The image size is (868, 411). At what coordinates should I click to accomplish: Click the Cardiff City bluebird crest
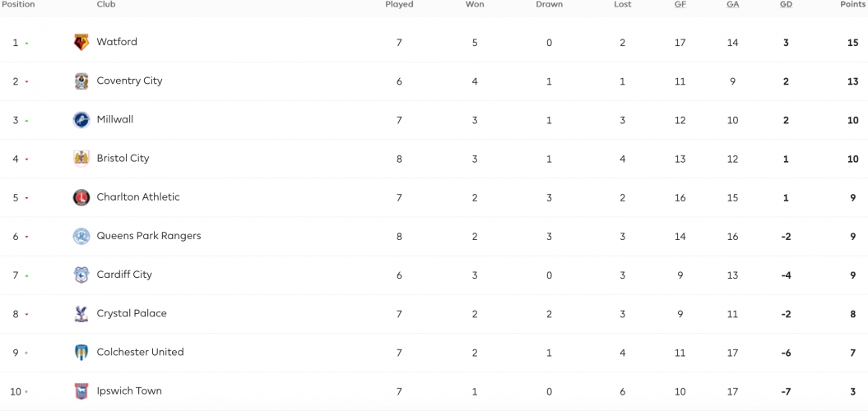[81, 275]
